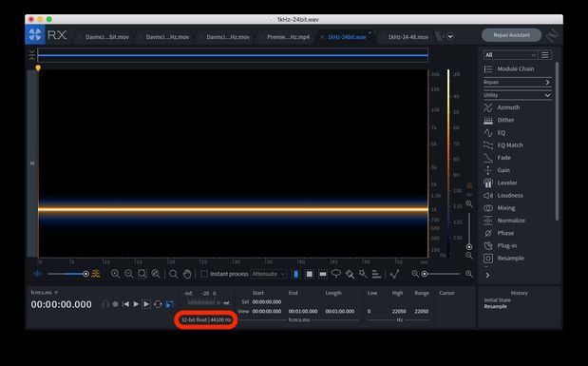Select the Frequency selection tool
Screen dimensions: 588x366
323,274
